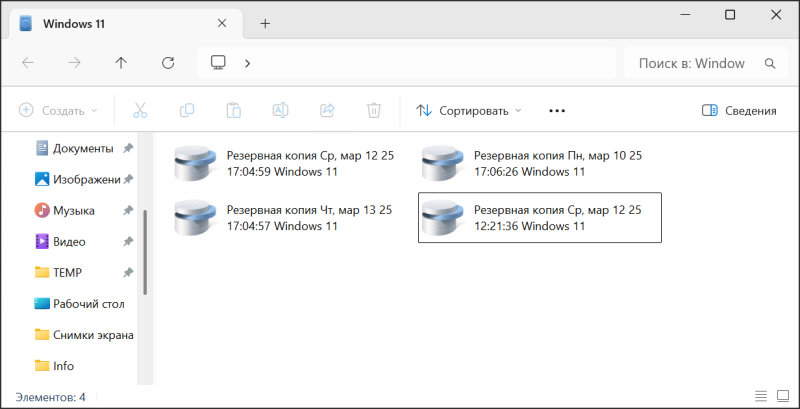Image resolution: width=800 pixels, height=409 pixels.
Task: Switch to details list view icon
Action: pos(761,397)
